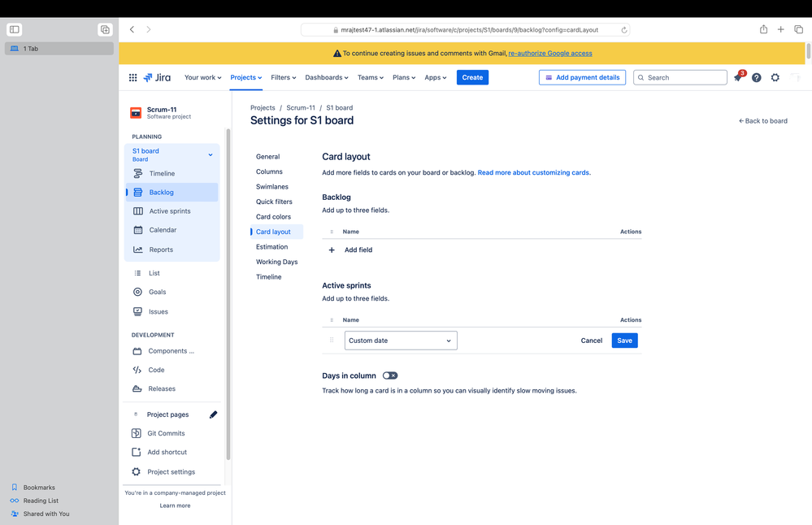Open the board settings Timeline tab
The width and height of the screenshot is (812, 525).
pyautogui.click(x=269, y=277)
